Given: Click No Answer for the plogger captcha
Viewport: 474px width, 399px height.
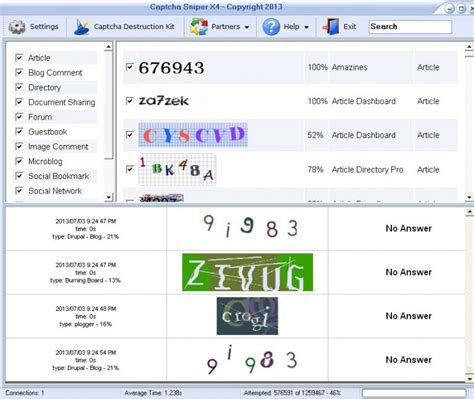Looking at the screenshot, I should pyautogui.click(x=408, y=316).
